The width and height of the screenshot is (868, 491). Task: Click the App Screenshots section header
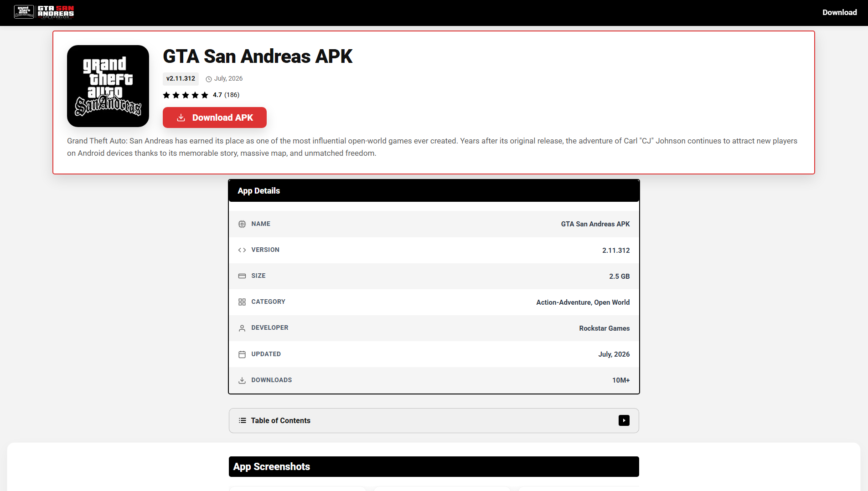pyautogui.click(x=434, y=466)
